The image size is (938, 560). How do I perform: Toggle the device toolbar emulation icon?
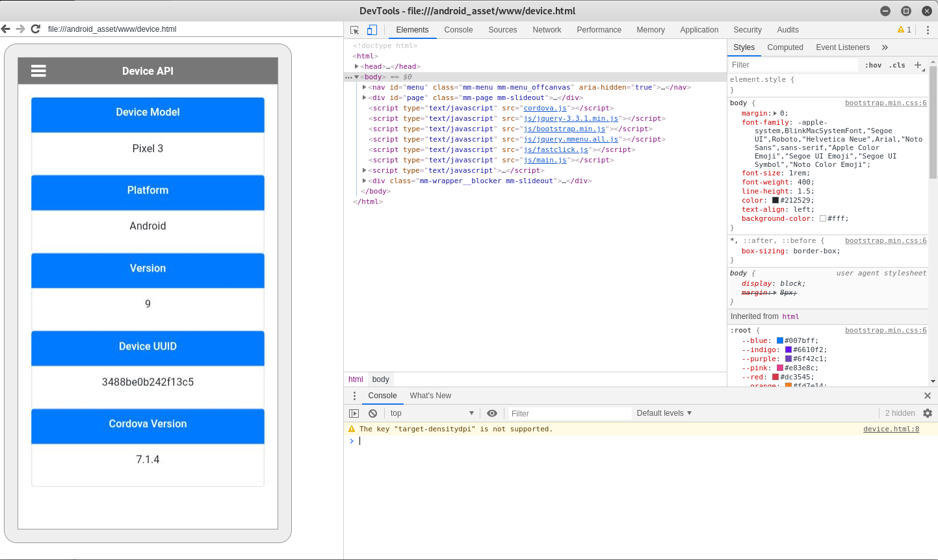[371, 30]
